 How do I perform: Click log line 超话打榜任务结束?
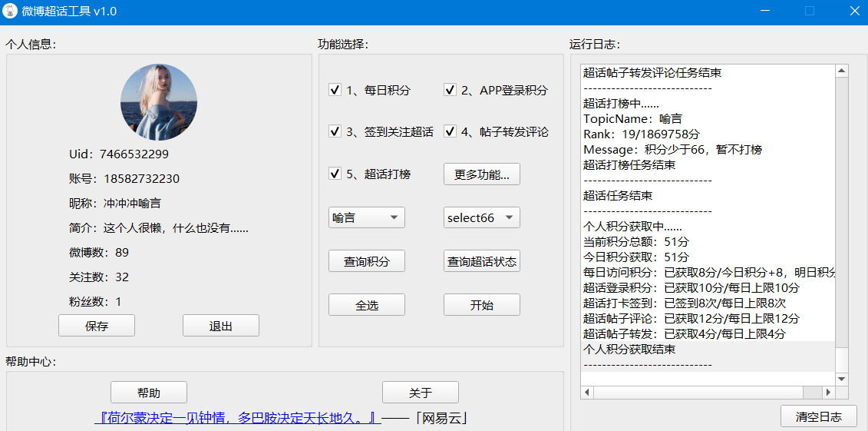[629, 164]
